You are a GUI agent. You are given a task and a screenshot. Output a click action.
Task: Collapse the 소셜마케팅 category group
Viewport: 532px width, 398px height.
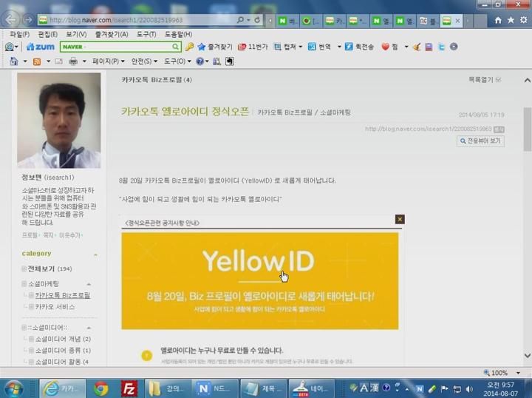click(89, 284)
